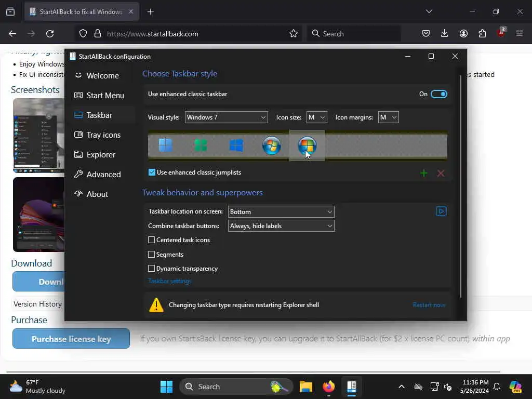Open Icon size dropdown
The height and width of the screenshot is (399, 532).
(x=317, y=117)
